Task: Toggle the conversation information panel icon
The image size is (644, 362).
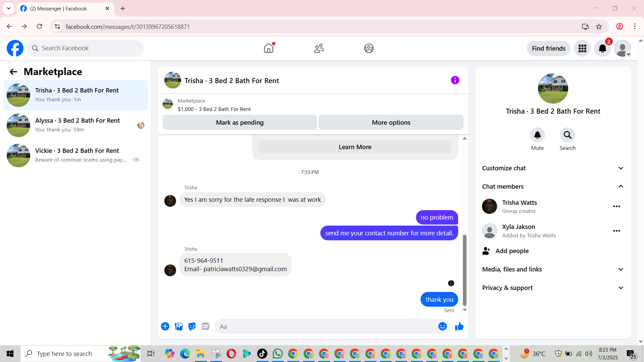Action: pyautogui.click(x=455, y=80)
